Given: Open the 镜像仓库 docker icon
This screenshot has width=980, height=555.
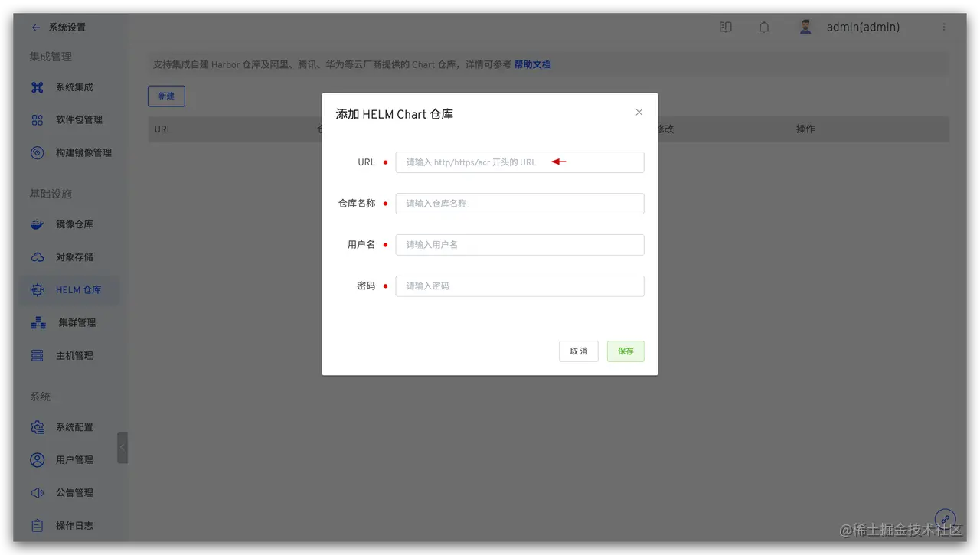Looking at the screenshot, I should [37, 224].
